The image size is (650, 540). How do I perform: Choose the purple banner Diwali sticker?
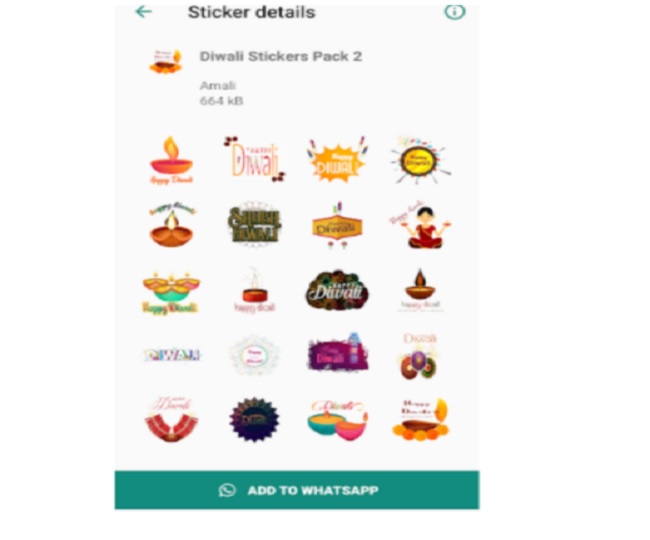pyautogui.click(x=337, y=352)
